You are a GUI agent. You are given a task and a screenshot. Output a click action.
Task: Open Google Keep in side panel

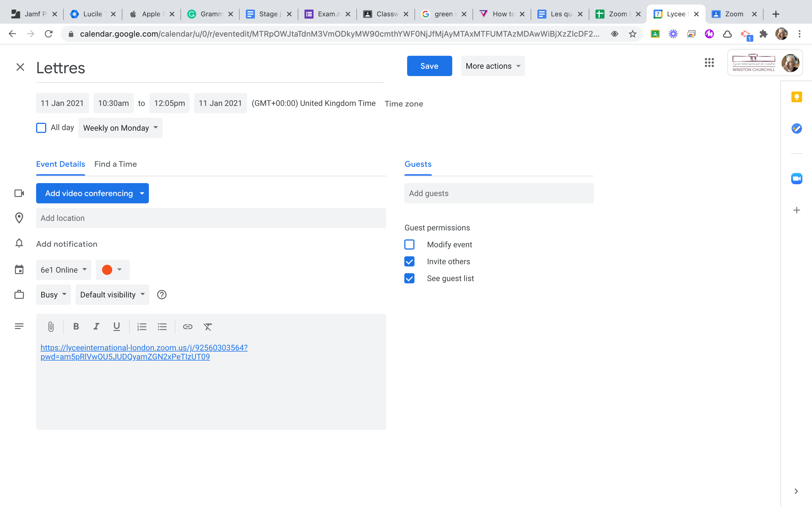click(796, 97)
